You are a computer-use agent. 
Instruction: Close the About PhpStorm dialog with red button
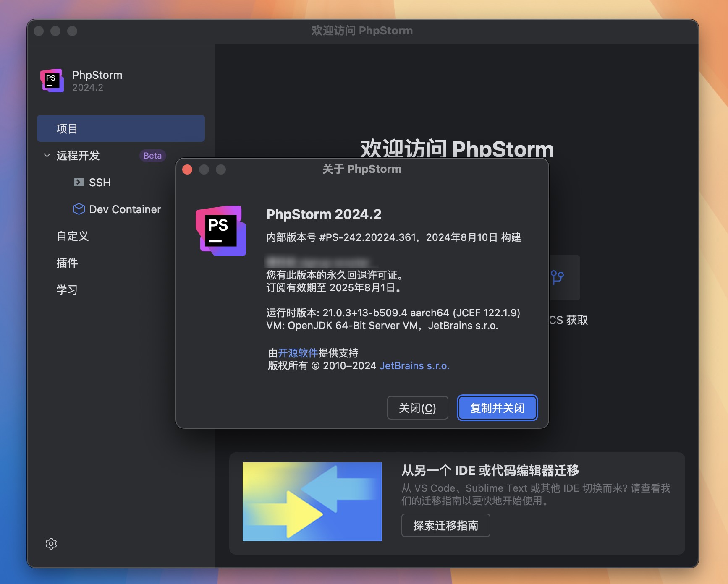pos(187,169)
